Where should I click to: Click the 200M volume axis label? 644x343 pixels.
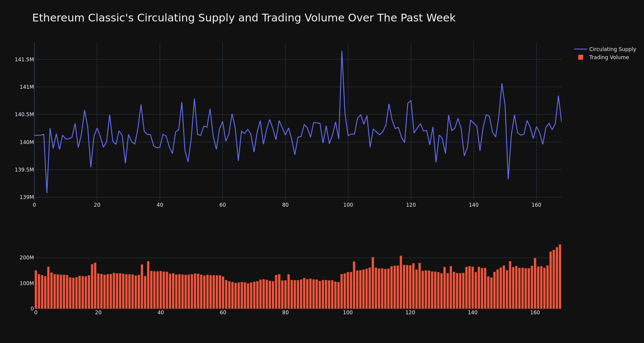tap(27, 258)
